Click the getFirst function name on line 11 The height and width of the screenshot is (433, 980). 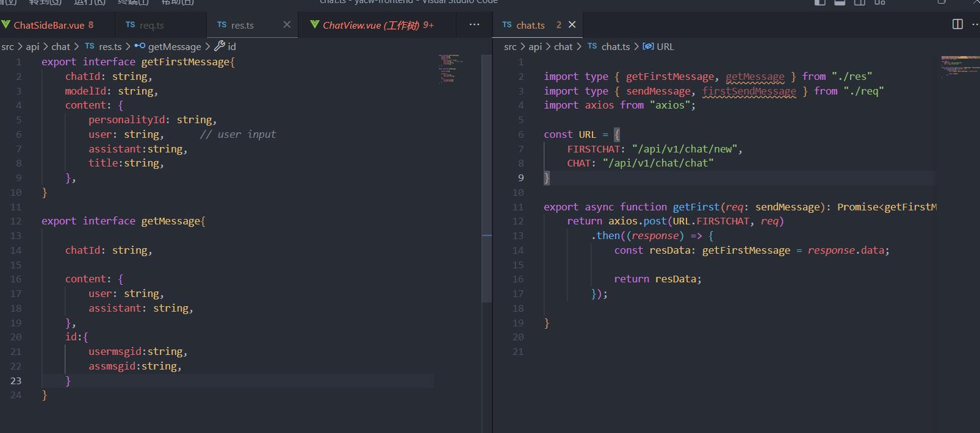pyautogui.click(x=696, y=207)
